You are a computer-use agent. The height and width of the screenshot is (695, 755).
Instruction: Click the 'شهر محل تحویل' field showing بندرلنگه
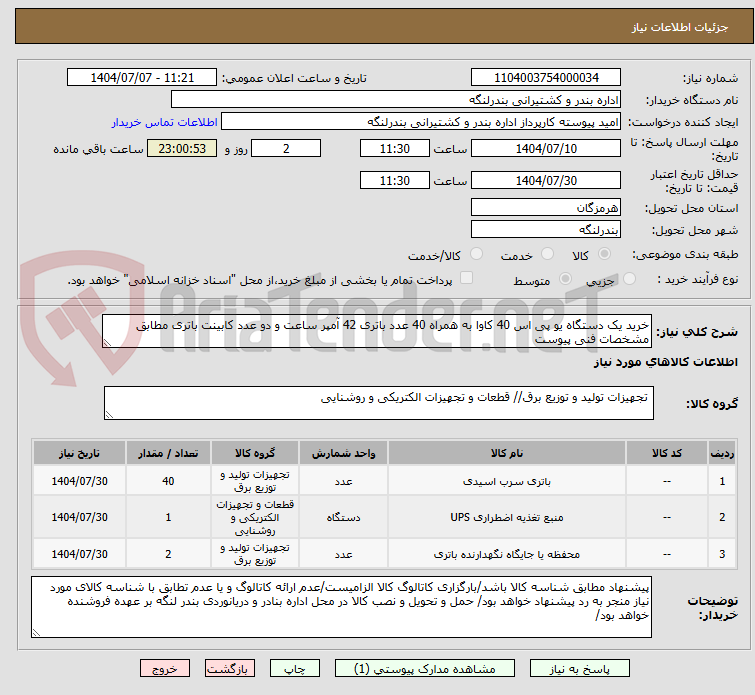point(546,229)
